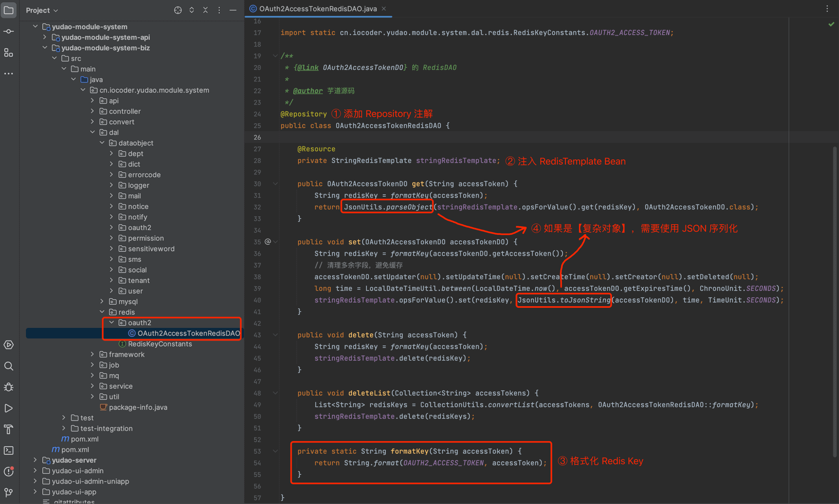
Task: Collapse the redis folder
Action: tap(102, 312)
